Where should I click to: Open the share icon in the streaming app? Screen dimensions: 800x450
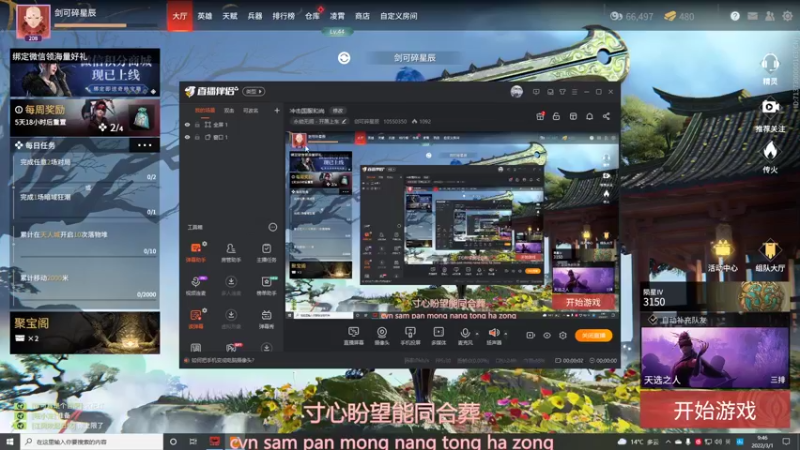(x=606, y=116)
